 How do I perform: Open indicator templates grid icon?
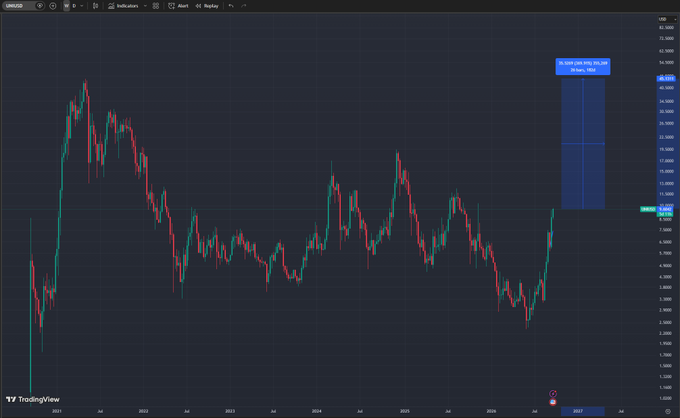(156, 6)
